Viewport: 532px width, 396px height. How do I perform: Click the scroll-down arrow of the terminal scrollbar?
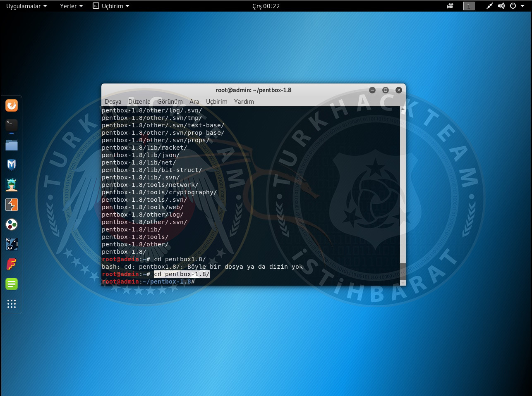403,282
